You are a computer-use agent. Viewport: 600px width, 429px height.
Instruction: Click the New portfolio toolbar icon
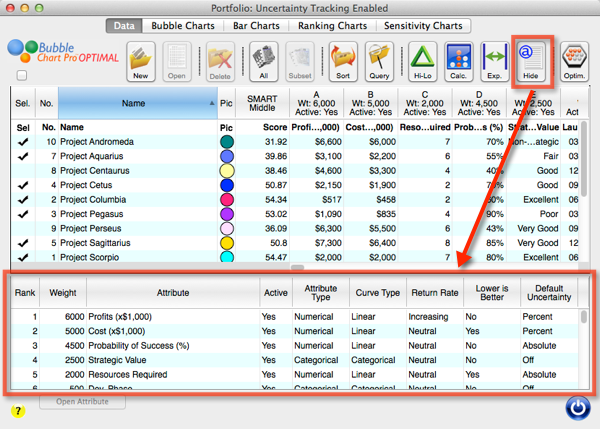[141, 61]
